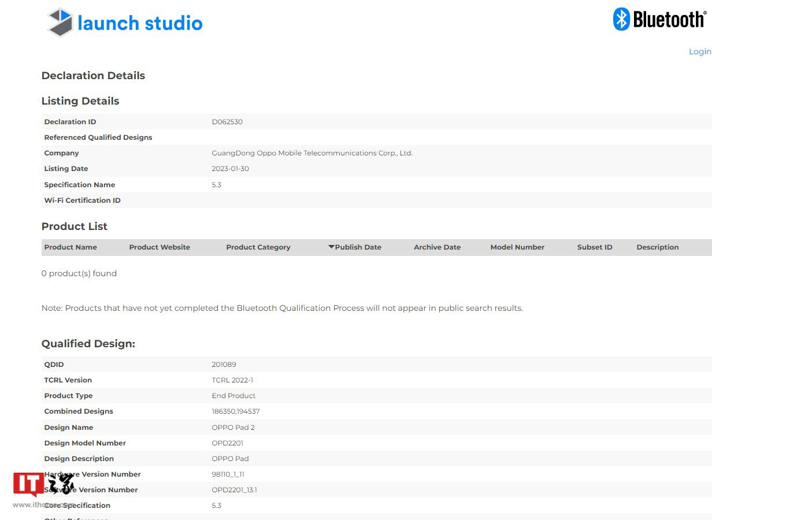Sort by Product Category column header

click(258, 247)
